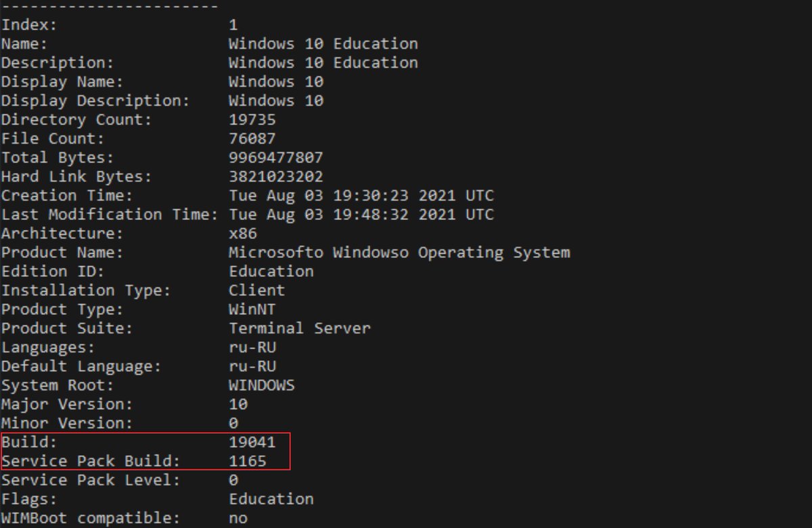Click the Build label
The image size is (812, 528).
tap(29, 442)
